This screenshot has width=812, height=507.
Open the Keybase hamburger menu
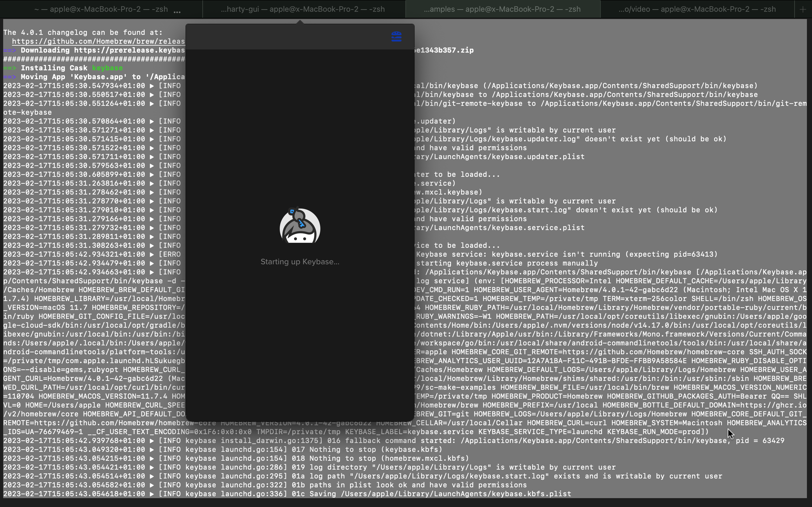pyautogui.click(x=396, y=37)
